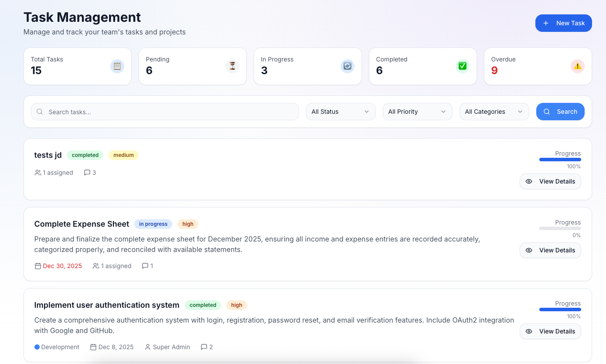606x364 pixels.
Task: Open the All Priority dropdown
Action: (x=417, y=112)
